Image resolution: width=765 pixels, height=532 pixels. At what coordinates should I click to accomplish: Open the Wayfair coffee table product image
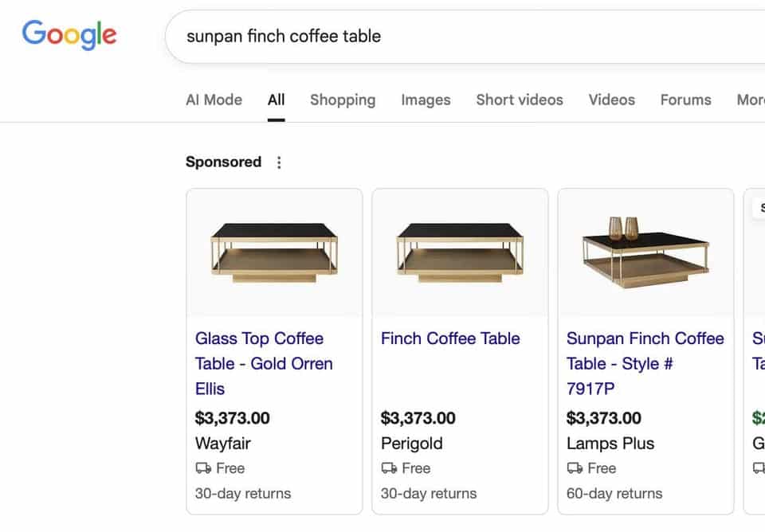click(274, 252)
